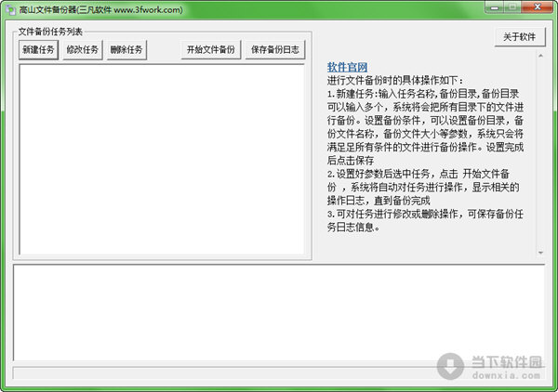Click the help text scrollbar up arrow
Screen dimensions: 558x392
[x=540, y=56]
